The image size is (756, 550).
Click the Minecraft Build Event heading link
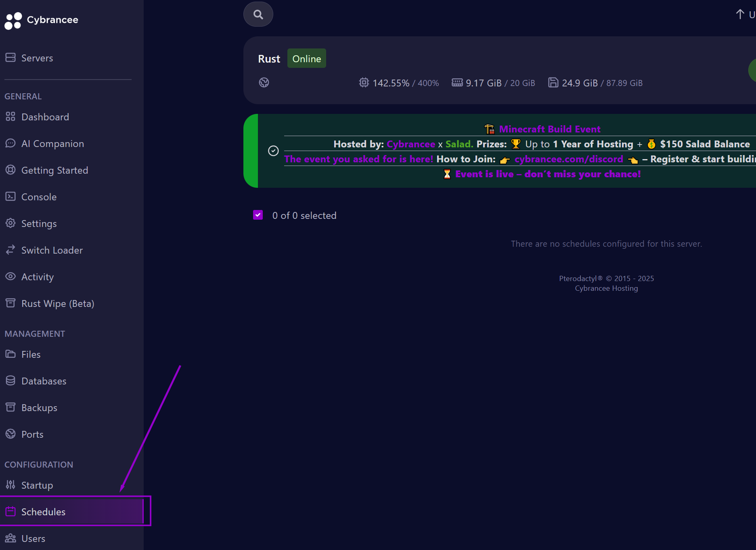click(x=549, y=129)
